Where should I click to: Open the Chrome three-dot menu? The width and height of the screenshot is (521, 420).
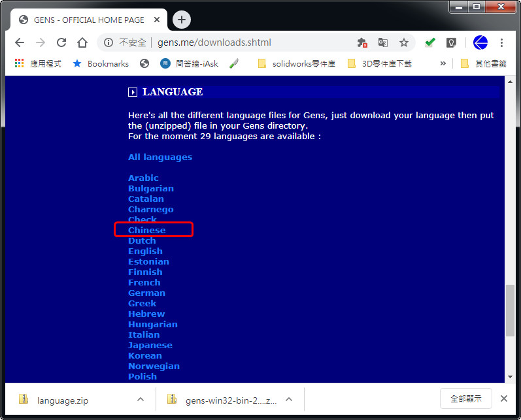pyautogui.click(x=502, y=42)
